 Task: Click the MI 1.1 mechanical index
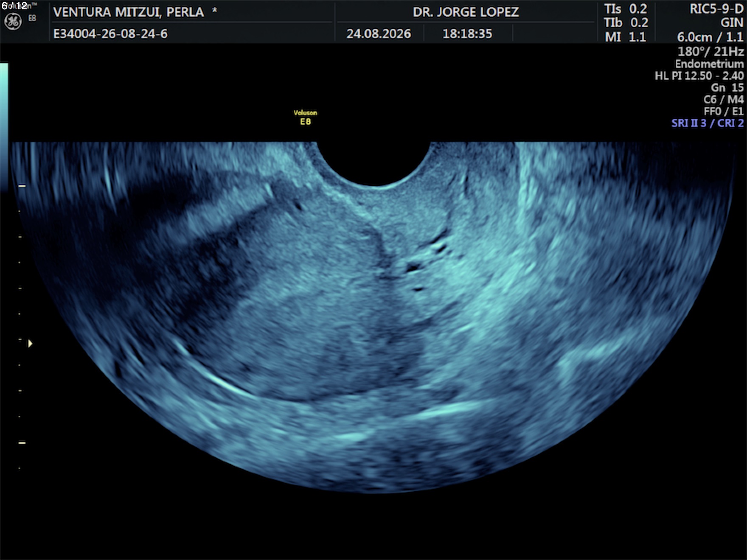[626, 37]
